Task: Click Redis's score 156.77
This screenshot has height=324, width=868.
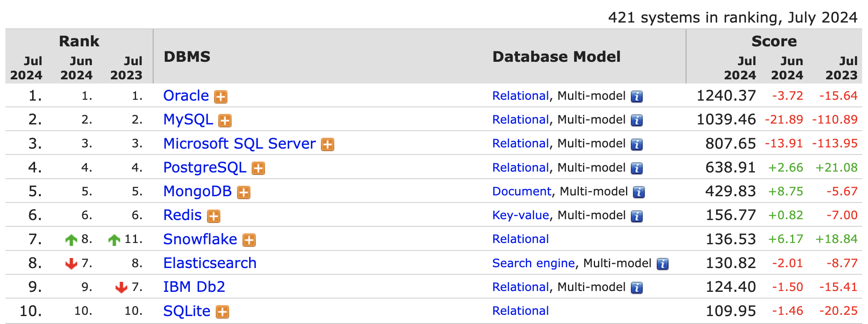Action: (x=730, y=215)
